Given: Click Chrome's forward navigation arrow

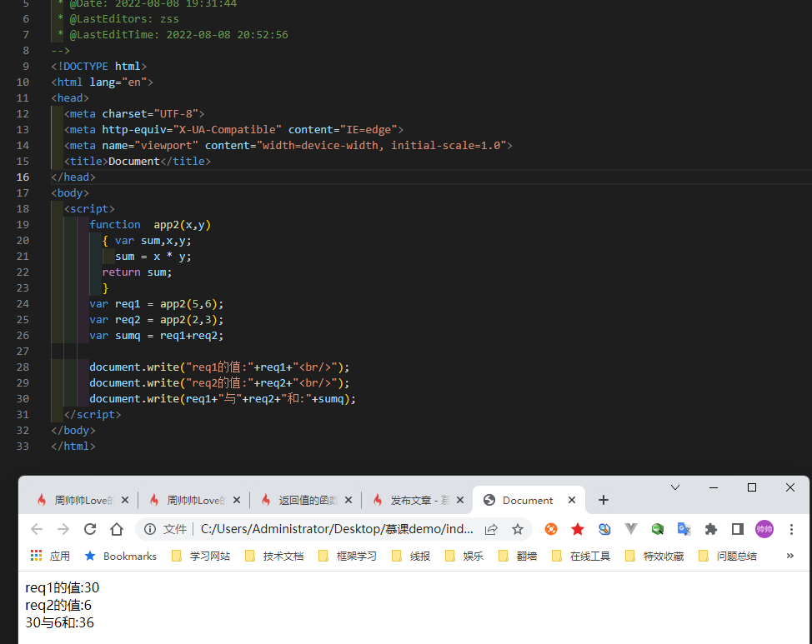Looking at the screenshot, I should click(63, 529).
